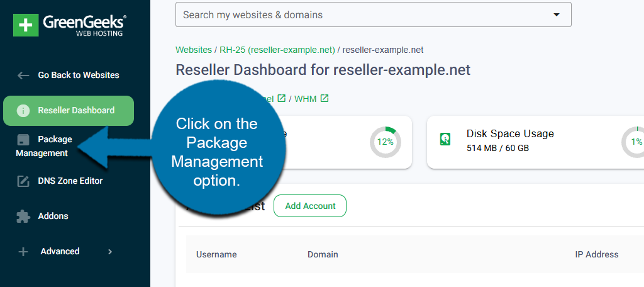Go to the Websites breadcrumb link

pos(194,50)
